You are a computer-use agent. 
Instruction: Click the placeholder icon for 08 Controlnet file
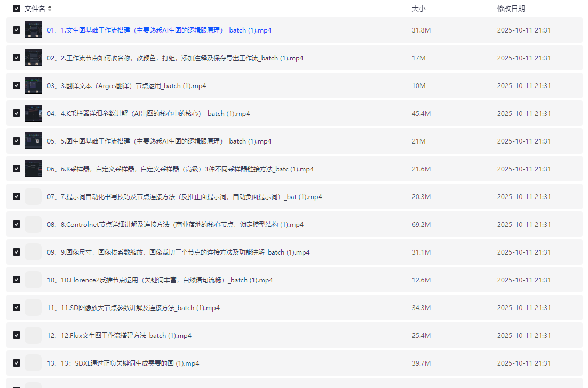pos(33,224)
